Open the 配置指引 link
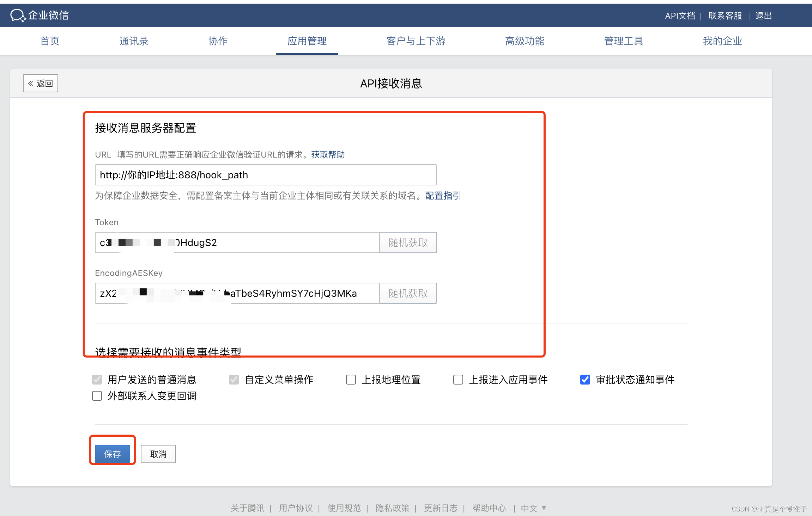 (x=443, y=196)
